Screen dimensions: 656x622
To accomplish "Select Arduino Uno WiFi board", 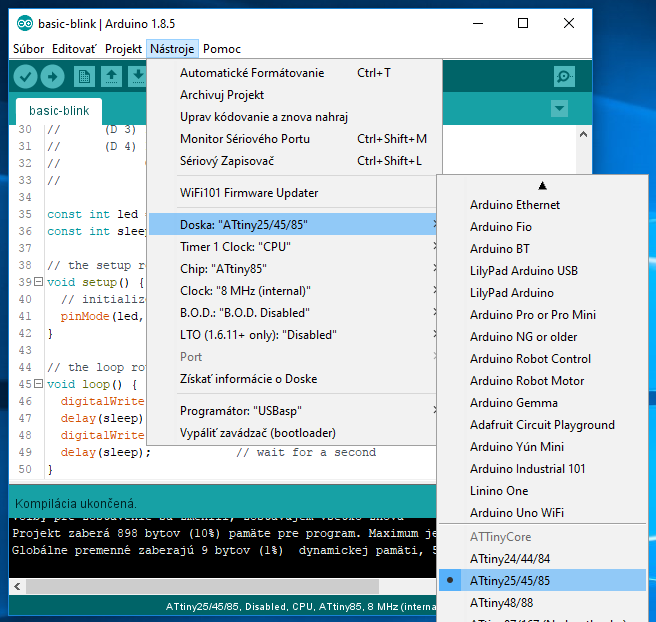I will [x=542, y=513].
